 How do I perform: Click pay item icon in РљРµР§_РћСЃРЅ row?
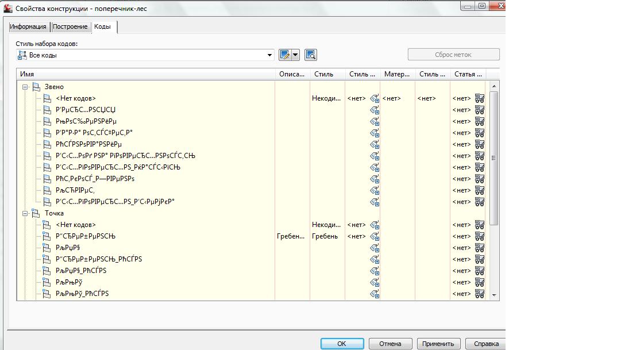[480, 271]
